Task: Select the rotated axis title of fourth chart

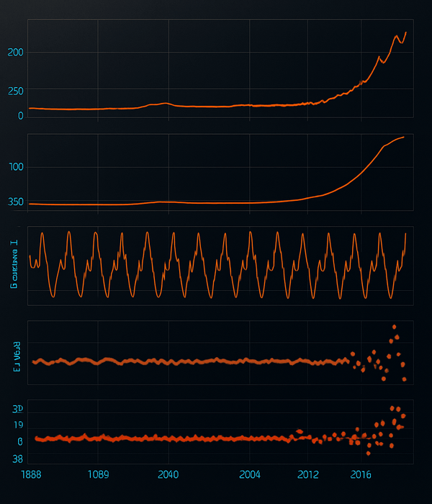Action: 14,353
